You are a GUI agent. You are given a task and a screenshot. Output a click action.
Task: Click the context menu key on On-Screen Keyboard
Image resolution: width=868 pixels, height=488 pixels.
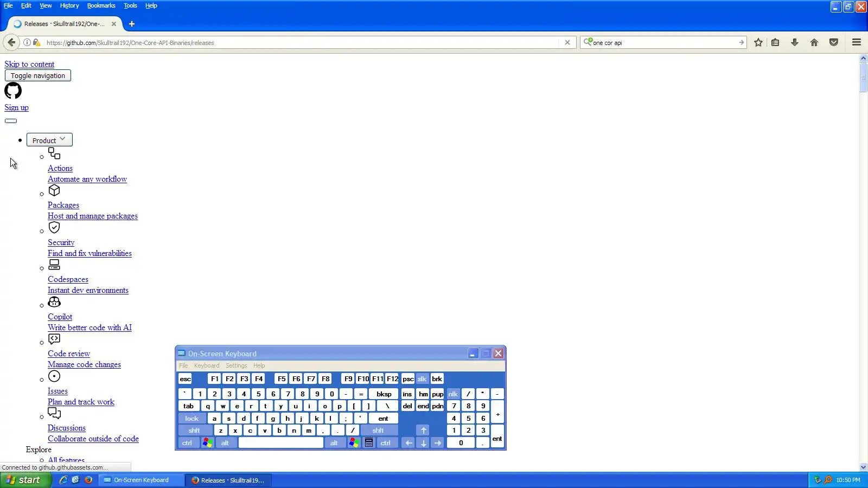pyautogui.click(x=369, y=443)
